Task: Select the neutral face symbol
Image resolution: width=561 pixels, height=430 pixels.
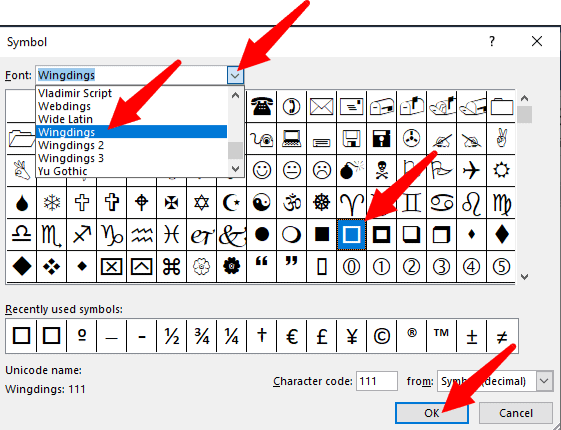Action: coord(292,170)
